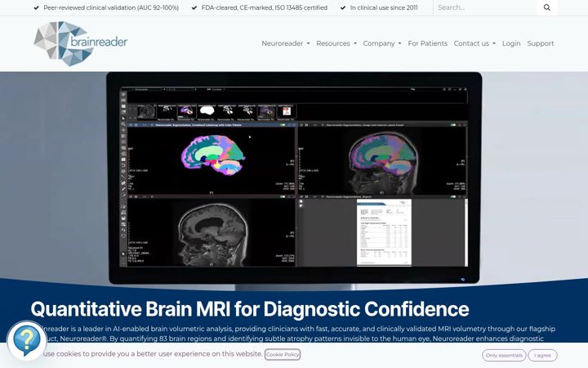
Task: Expand the Company dropdown menu
Action: click(381, 43)
